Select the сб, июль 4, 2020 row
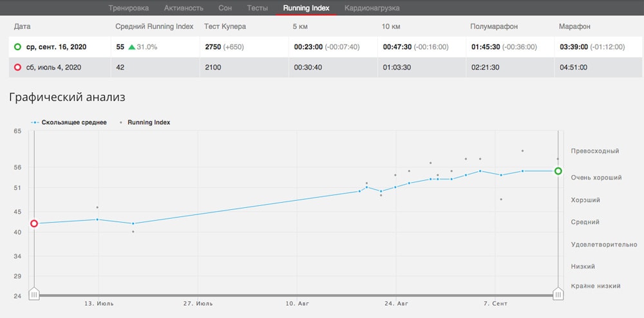 tap(53, 68)
